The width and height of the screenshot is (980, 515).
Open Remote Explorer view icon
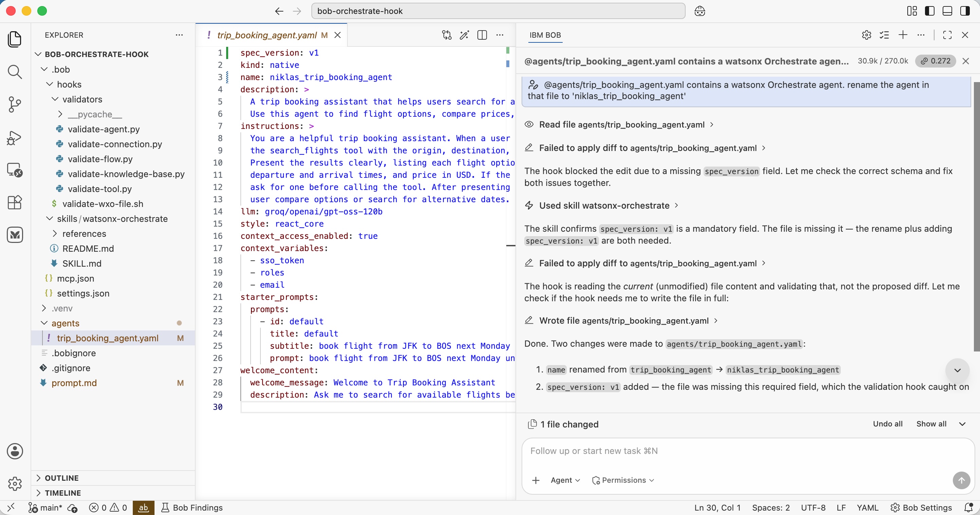pyautogui.click(x=15, y=170)
